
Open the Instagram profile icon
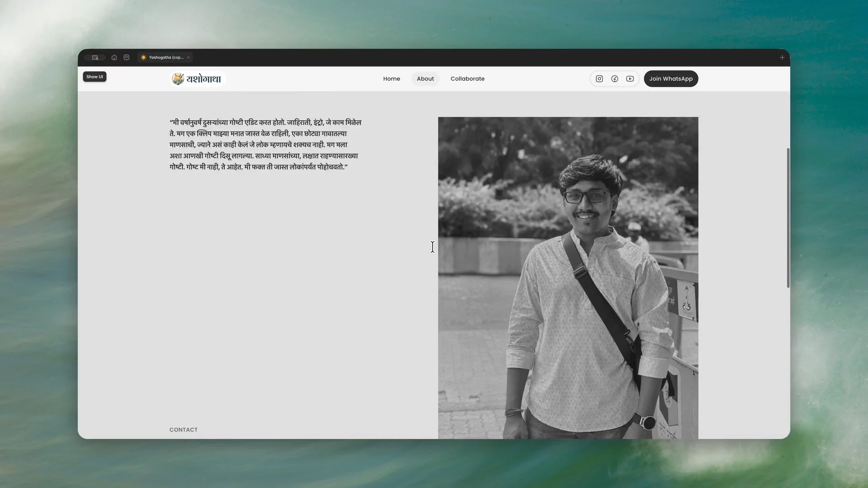coord(599,79)
